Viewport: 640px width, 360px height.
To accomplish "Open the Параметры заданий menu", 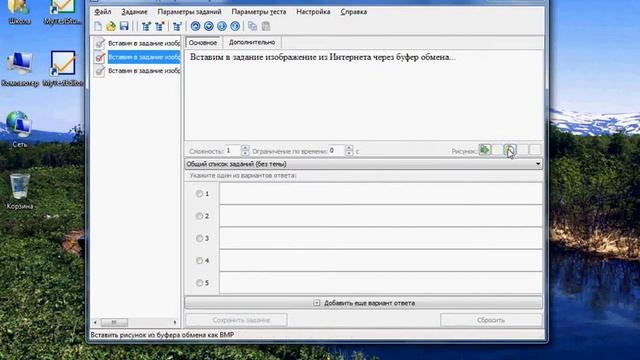I will [x=189, y=12].
